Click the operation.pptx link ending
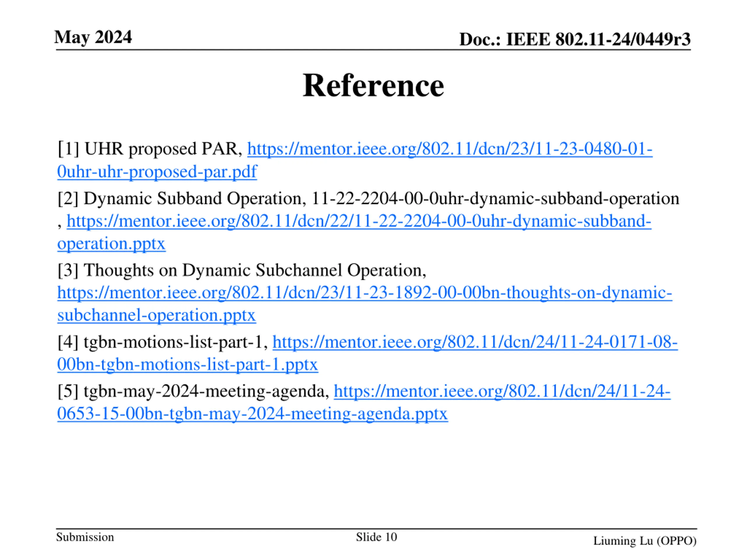Image resolution: width=747 pixels, height=560 pixels. point(111,244)
